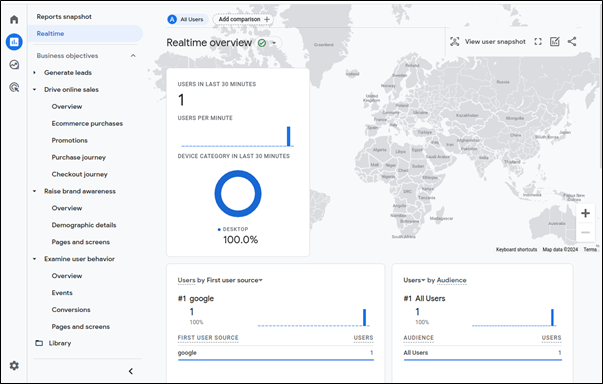The height and width of the screenshot is (384, 603).
Task: Click the Add comparison button
Action: click(243, 19)
